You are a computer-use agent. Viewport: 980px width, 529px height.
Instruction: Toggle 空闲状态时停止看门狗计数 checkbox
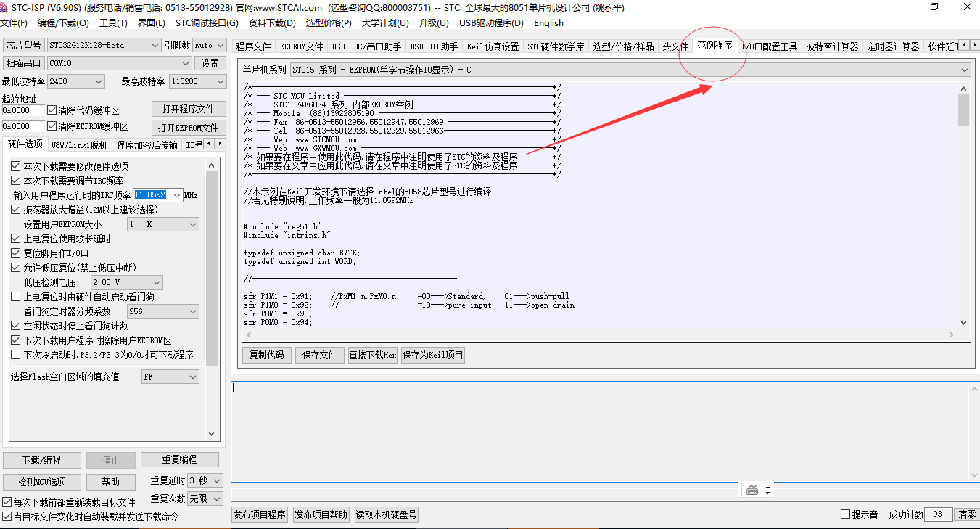16,326
